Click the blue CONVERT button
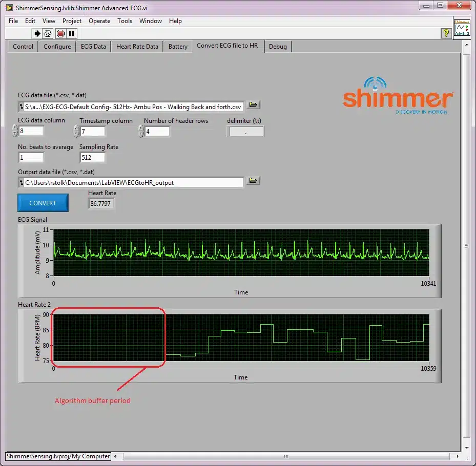 coord(43,203)
